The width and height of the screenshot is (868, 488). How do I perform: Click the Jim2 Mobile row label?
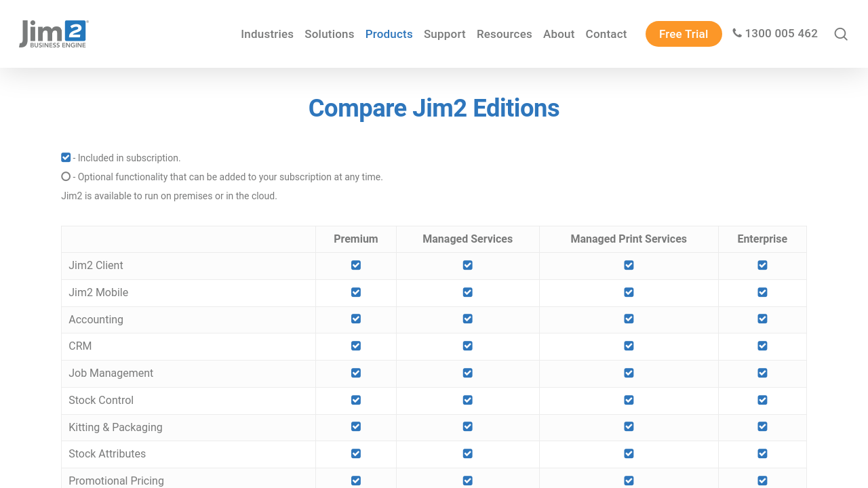pyautogui.click(x=98, y=292)
